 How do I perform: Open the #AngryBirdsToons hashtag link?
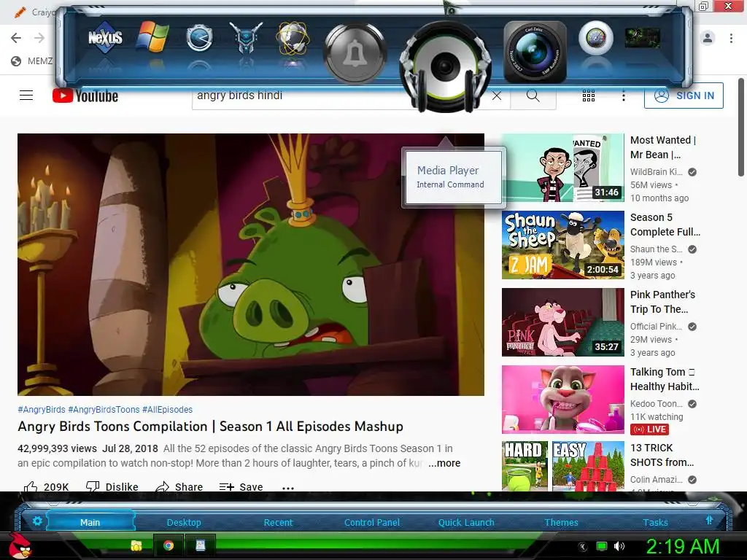(x=104, y=410)
